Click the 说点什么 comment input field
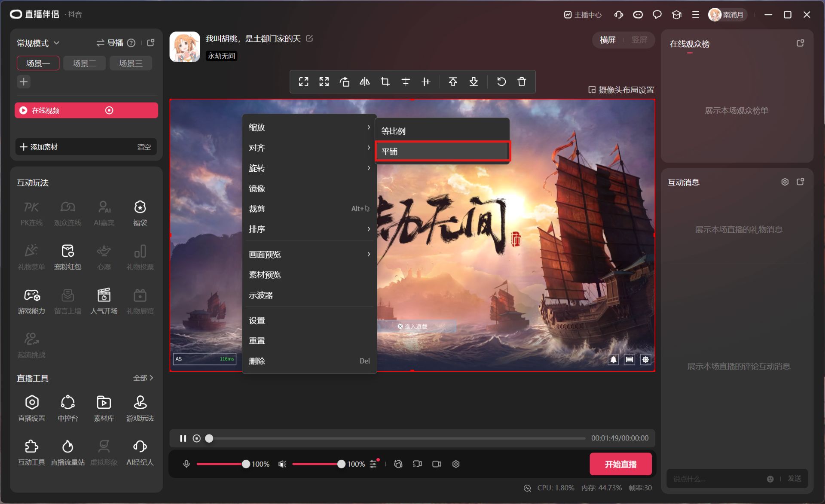The width and height of the screenshot is (825, 504). click(718, 479)
